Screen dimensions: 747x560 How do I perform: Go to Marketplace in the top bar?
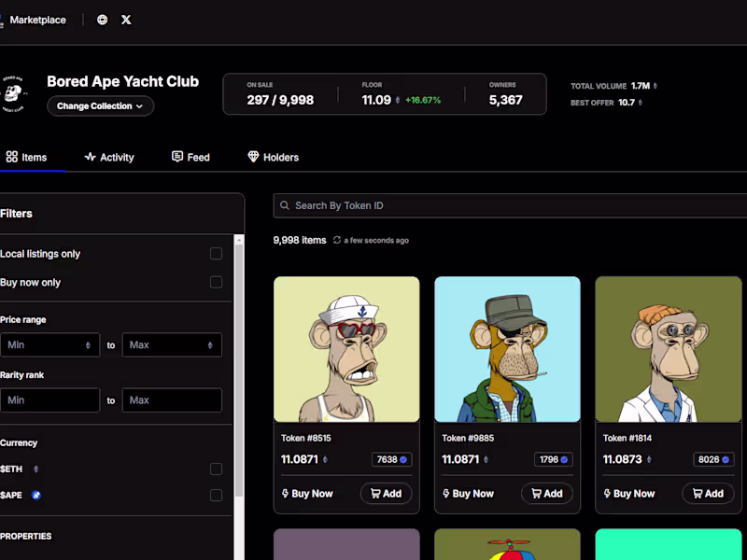pos(37,20)
